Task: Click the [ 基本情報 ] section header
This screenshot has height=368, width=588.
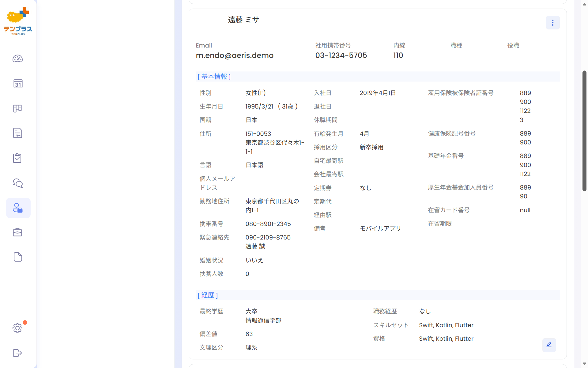Action: 214,77
